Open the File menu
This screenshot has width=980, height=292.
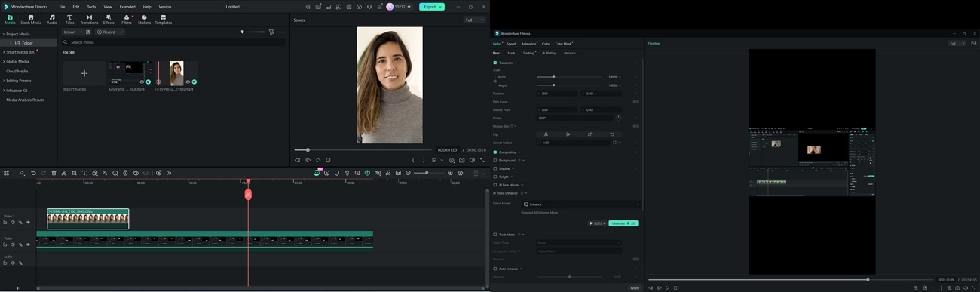click(x=62, y=6)
